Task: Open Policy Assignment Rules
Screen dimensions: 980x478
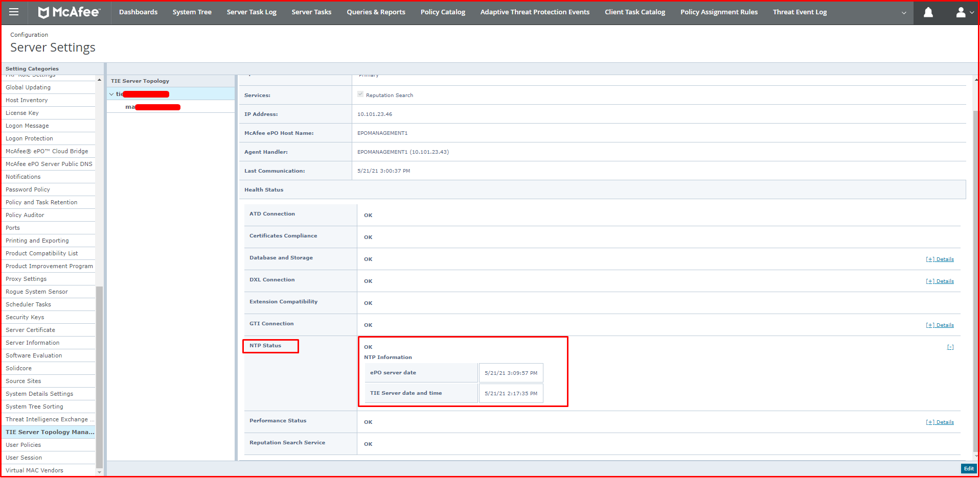Action: pyautogui.click(x=719, y=12)
